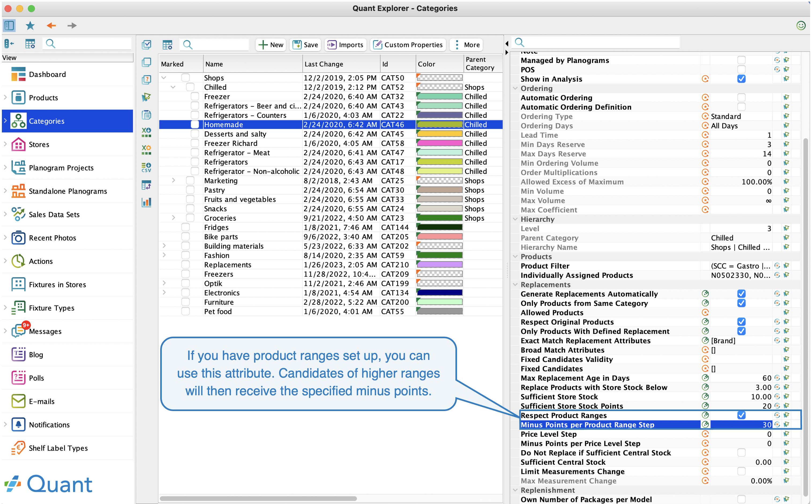
Task: Click the New button
Action: 271,45
